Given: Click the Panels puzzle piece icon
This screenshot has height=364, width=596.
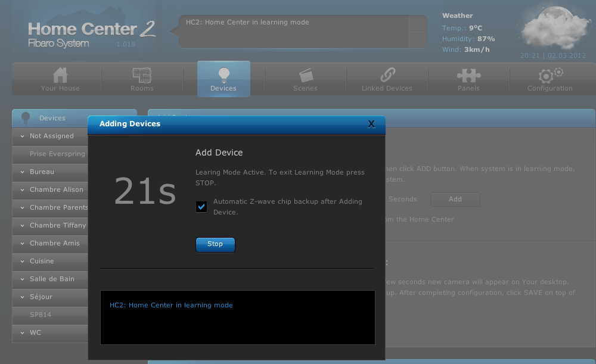Looking at the screenshot, I should tap(468, 75).
